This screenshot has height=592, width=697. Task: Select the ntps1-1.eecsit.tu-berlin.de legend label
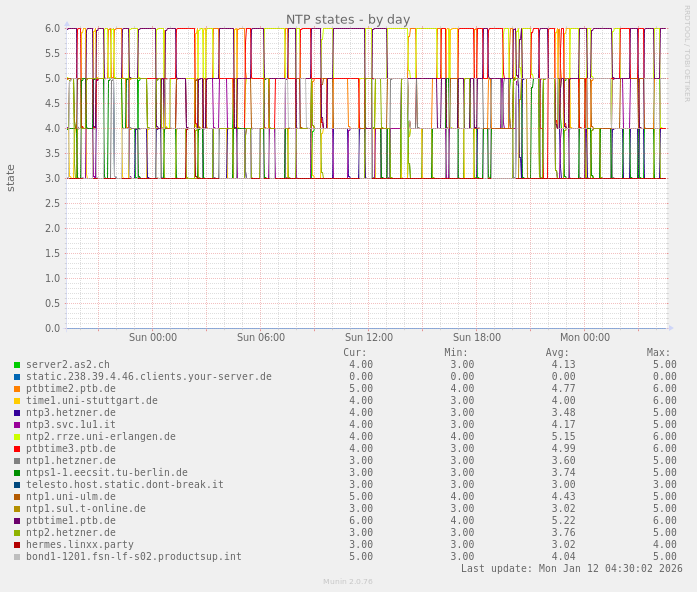(106, 473)
